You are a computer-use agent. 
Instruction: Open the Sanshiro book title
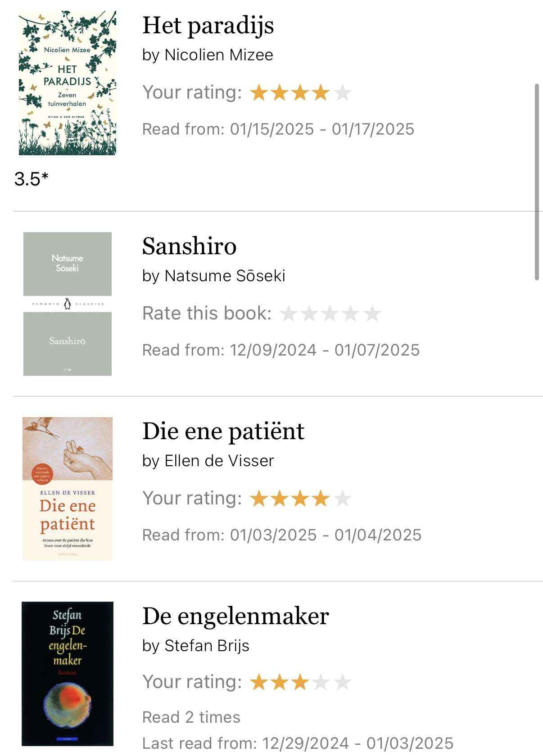coord(189,246)
